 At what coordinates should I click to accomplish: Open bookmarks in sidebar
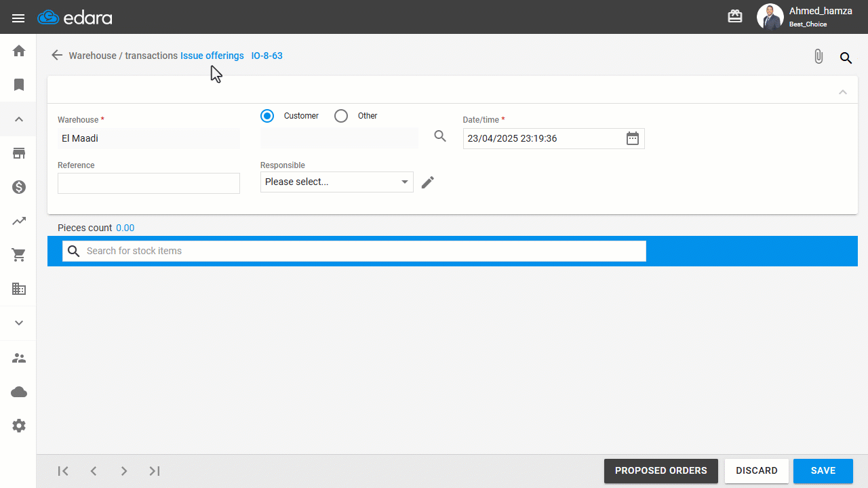tap(19, 85)
